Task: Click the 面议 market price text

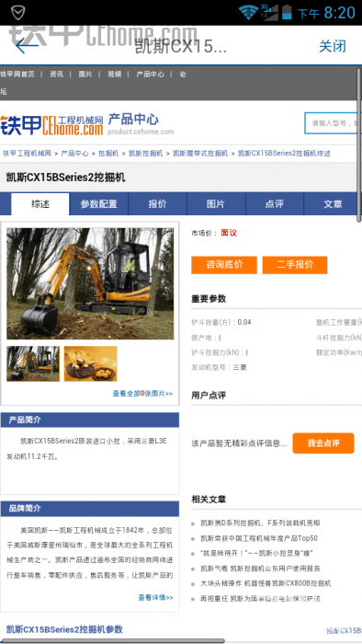Action: click(x=229, y=233)
